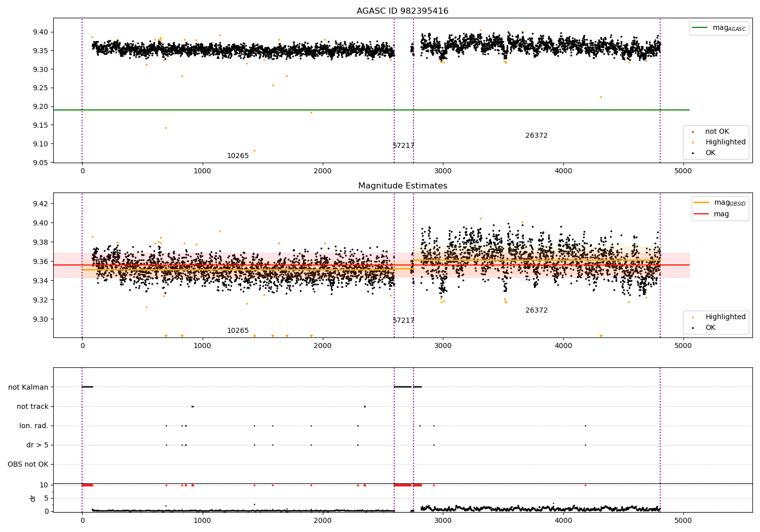Click x-tick 2000 under the dr plot
760x532 pixels.
(323, 520)
